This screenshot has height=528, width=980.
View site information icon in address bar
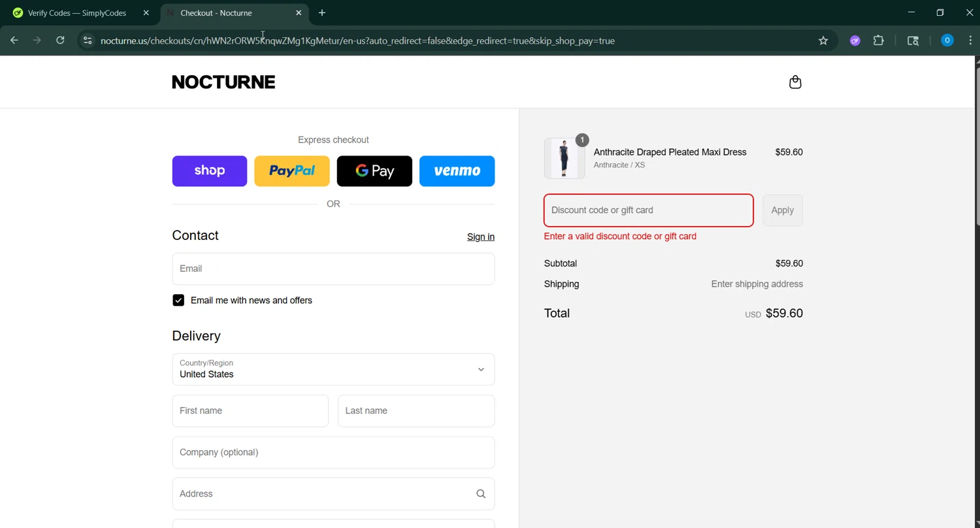click(x=88, y=41)
